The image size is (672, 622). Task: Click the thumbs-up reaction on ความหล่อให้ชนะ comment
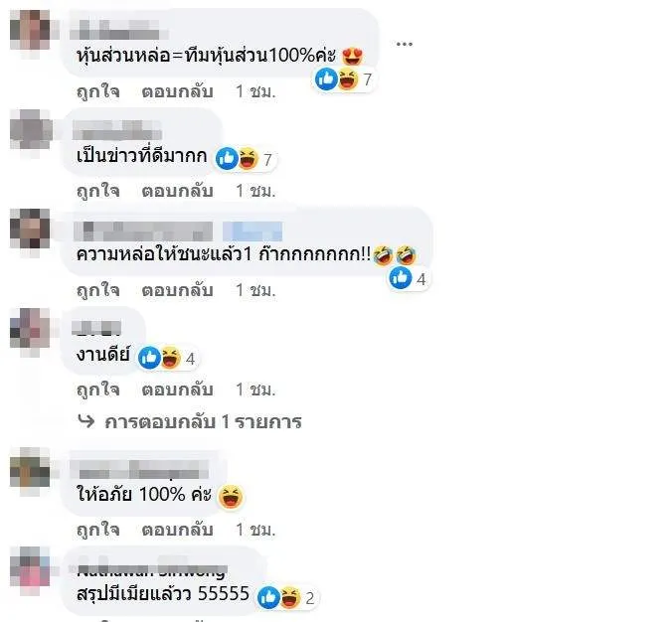(401, 278)
